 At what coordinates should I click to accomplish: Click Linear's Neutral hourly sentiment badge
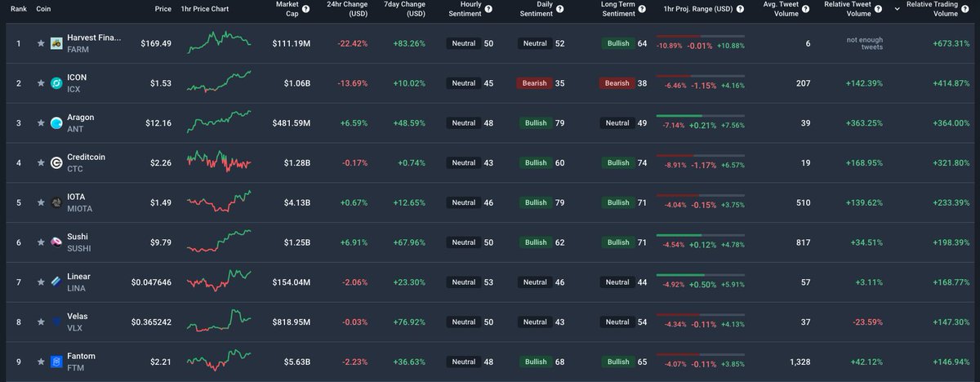tap(464, 282)
